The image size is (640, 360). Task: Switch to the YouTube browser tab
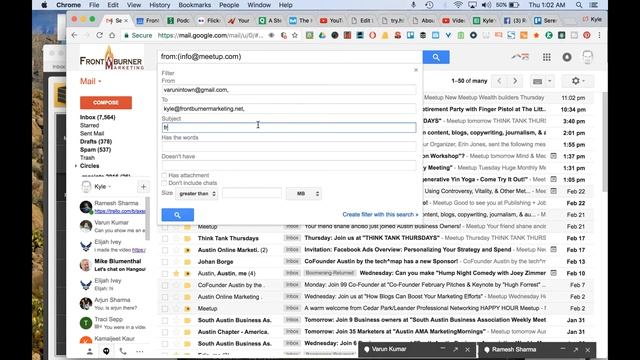click(x=331, y=20)
